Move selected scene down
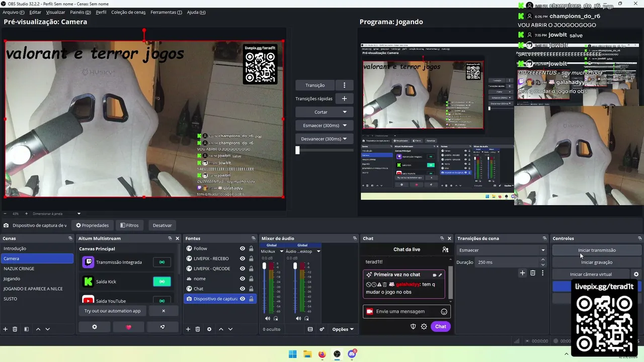The width and height of the screenshot is (644, 362). [x=48, y=329]
